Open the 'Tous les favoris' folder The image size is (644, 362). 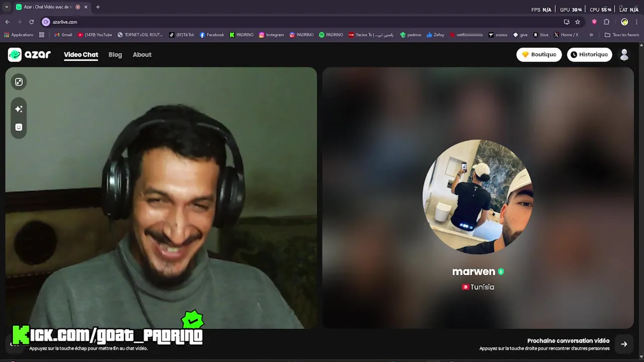622,35
